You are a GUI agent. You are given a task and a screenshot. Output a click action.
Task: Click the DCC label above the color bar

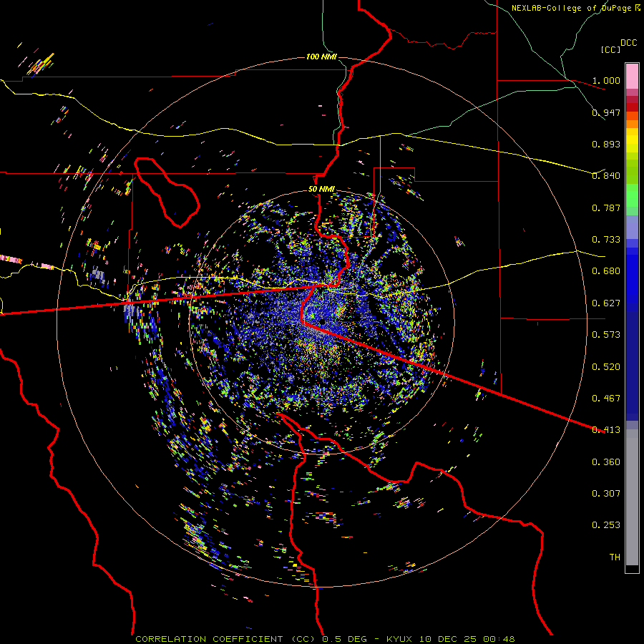[629, 43]
